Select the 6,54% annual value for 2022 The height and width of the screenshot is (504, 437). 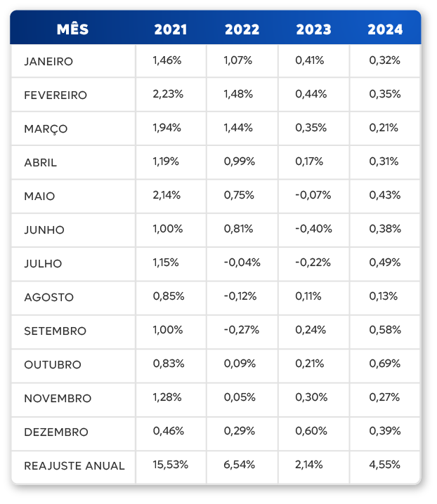239,465
